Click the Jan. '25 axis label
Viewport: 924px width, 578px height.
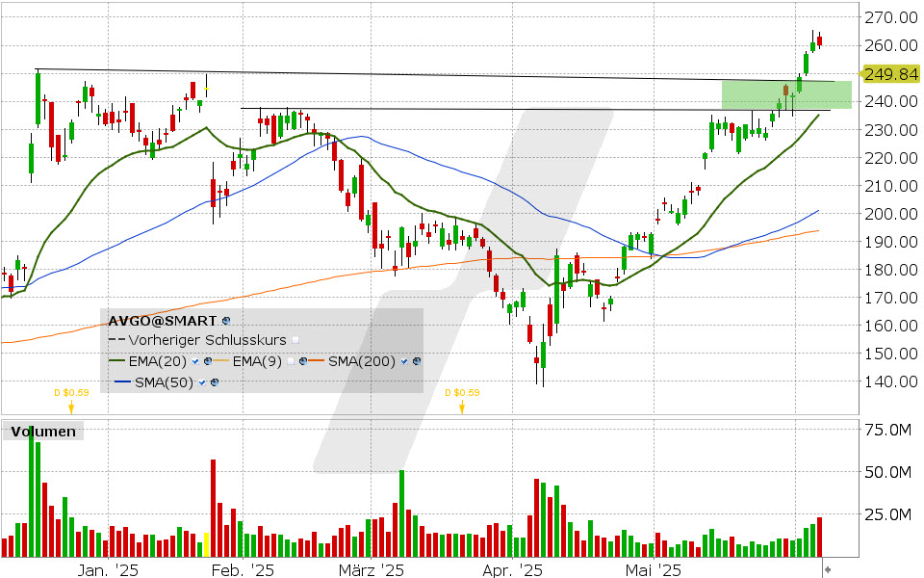[109, 570]
